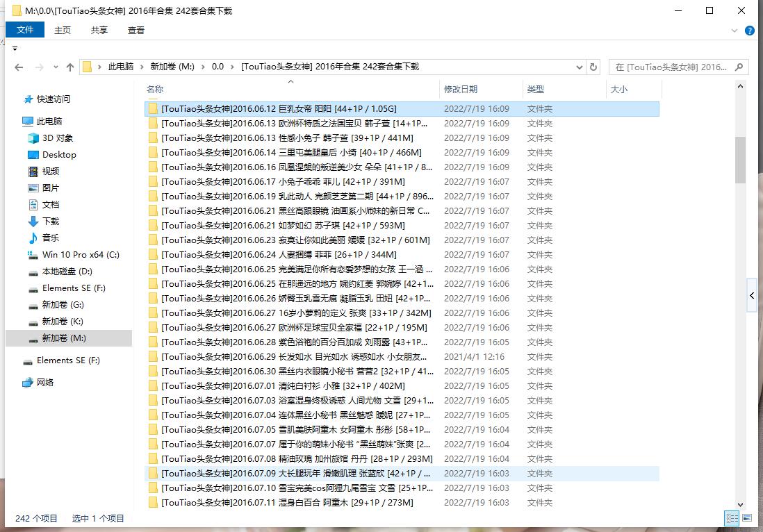The image size is (763, 532).
Task: Expand chevron after 0.0 breadcrumb
Action: (x=232, y=67)
